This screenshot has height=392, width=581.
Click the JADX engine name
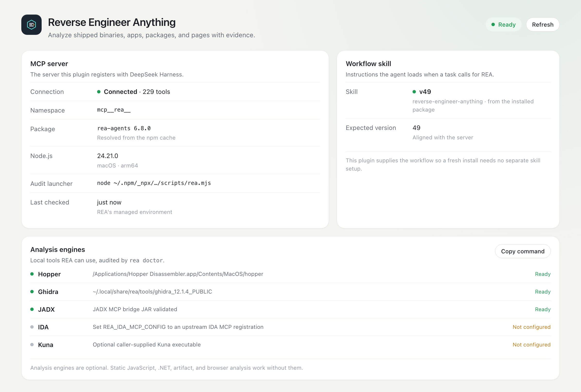[x=46, y=309]
